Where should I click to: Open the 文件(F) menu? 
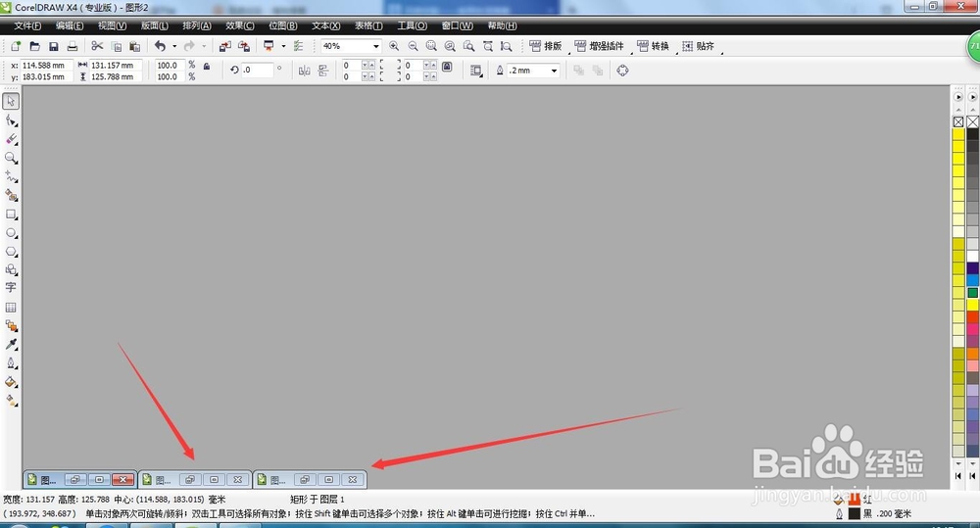coord(27,25)
